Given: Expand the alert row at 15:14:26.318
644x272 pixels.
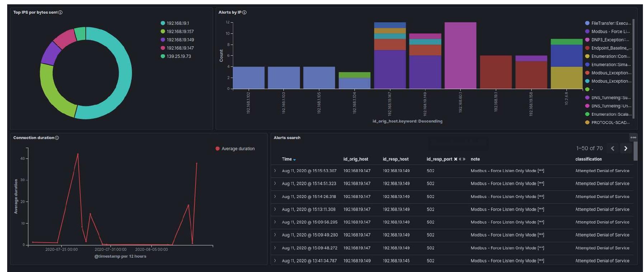Looking at the screenshot, I should 275,197.
